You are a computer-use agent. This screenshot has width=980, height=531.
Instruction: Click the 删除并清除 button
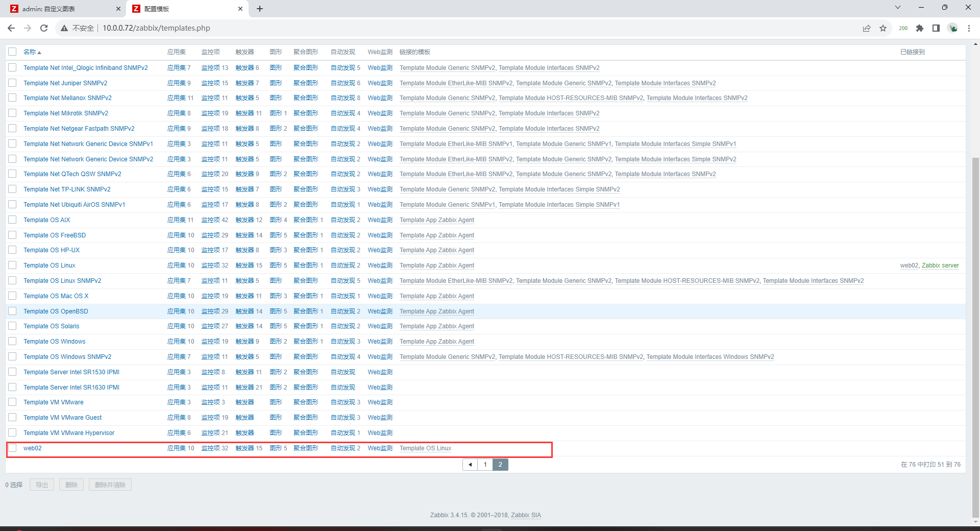110,485
